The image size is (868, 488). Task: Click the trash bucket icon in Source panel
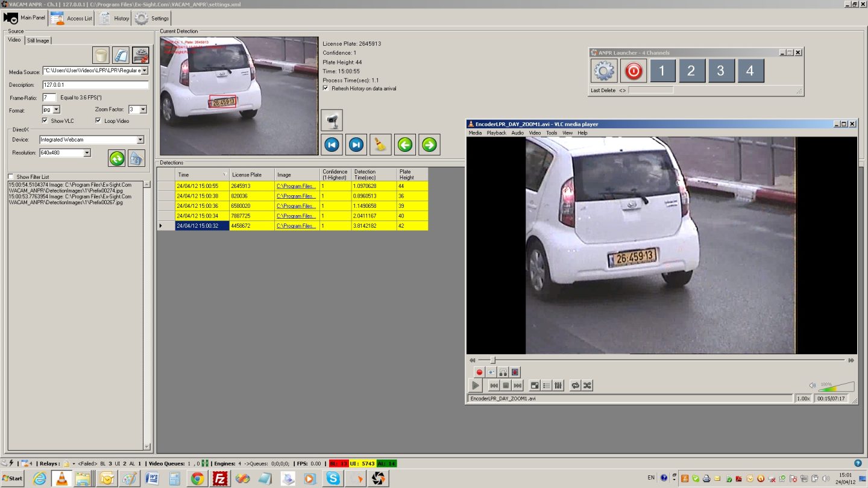tap(99, 55)
